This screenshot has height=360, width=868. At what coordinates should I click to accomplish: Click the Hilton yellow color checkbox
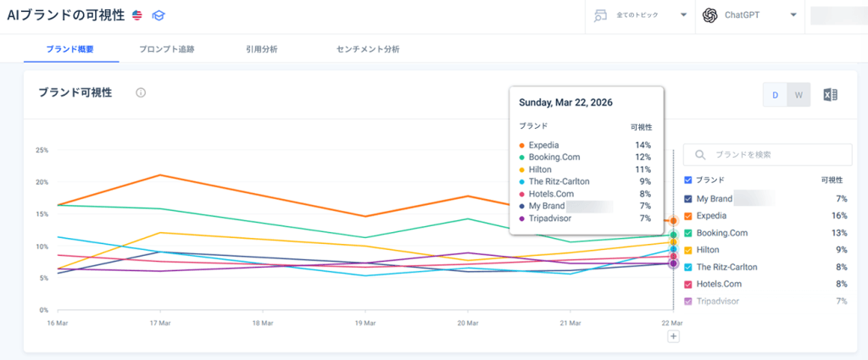688,250
